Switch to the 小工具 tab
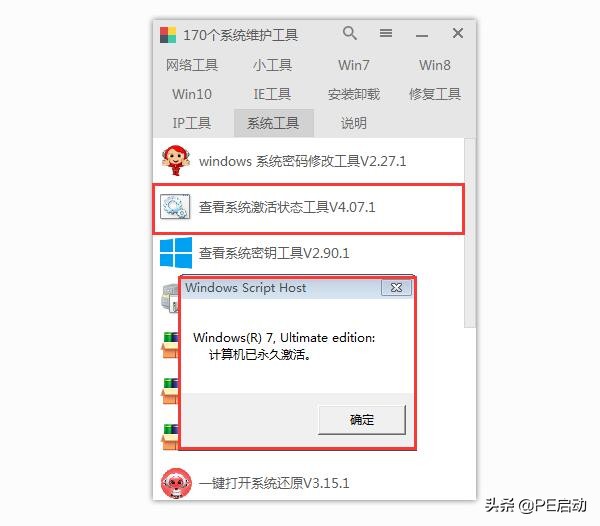Screen dimensions: 600x526 [272, 65]
